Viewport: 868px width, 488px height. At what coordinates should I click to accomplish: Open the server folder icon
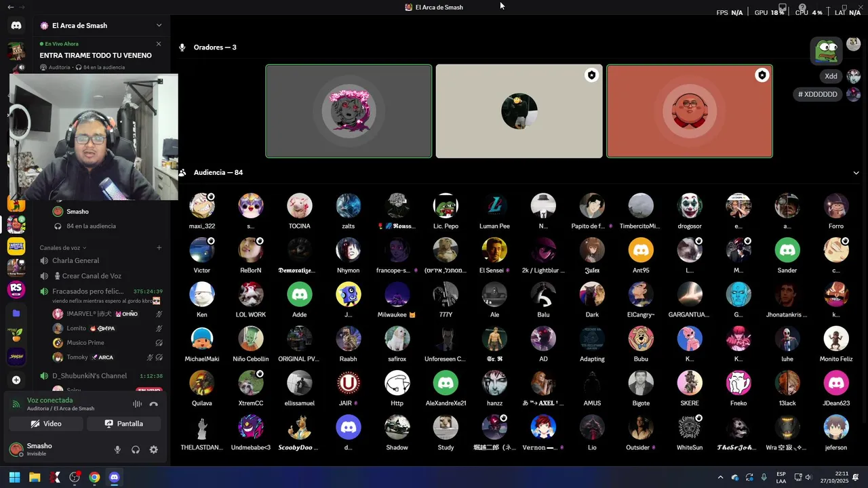coord(16,313)
